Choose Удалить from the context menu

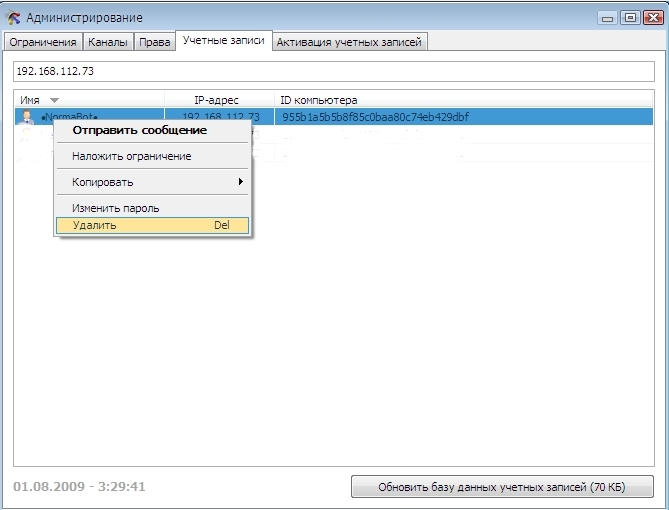coord(94,225)
